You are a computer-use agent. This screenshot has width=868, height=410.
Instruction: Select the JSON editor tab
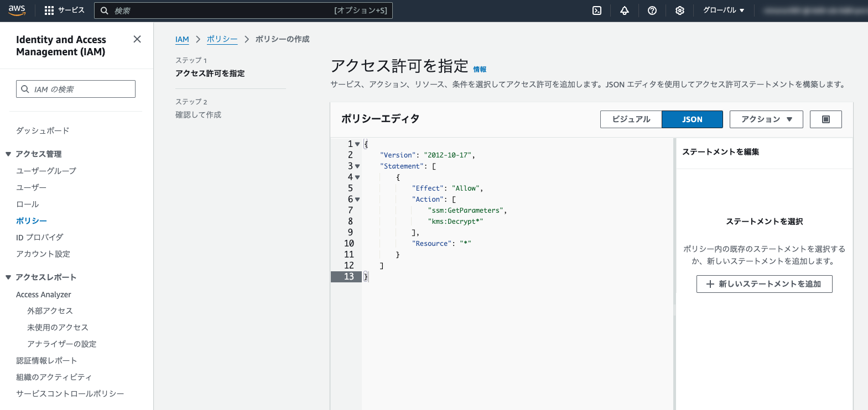pos(692,119)
